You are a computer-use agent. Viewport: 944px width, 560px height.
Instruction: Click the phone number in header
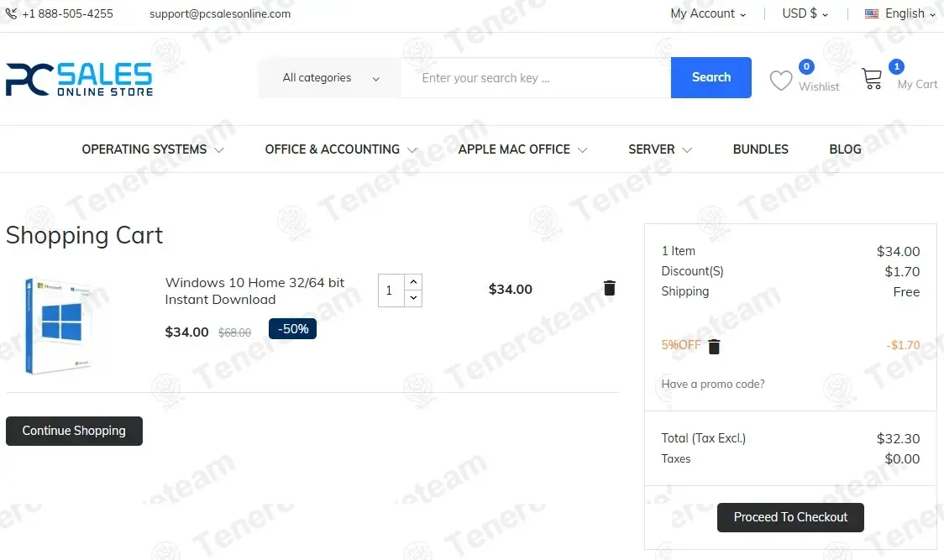(x=67, y=13)
